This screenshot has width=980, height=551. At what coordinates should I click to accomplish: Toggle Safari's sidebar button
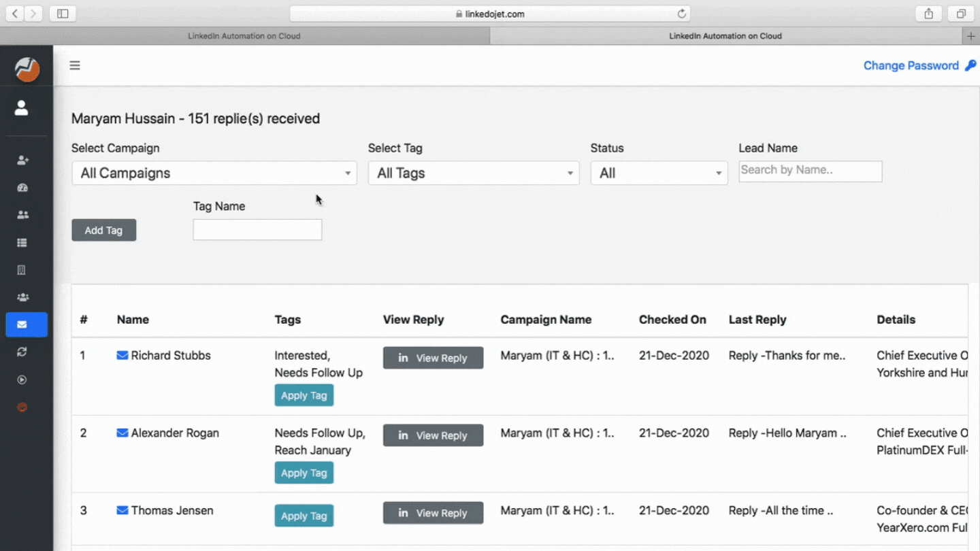63,14
